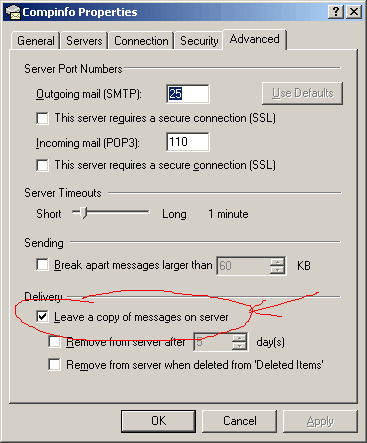Click the Cancel button
Viewport: 367px width, 443px height.
point(239,421)
